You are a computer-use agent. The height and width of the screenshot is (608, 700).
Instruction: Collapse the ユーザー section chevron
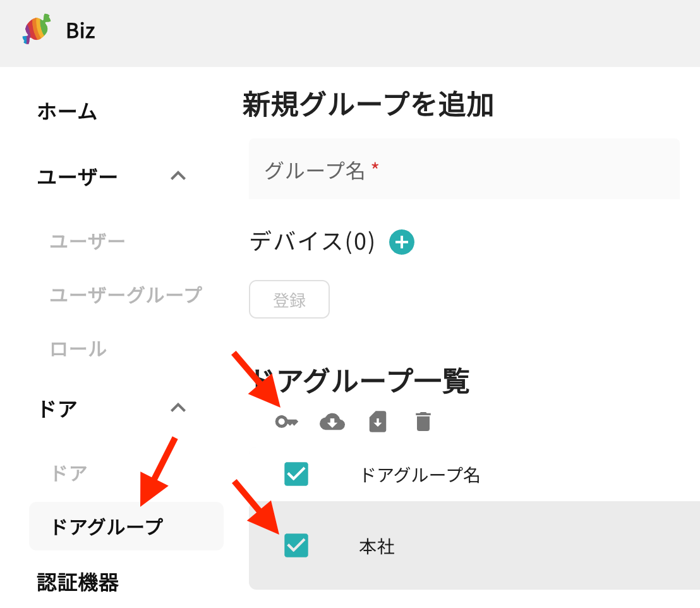coord(178,176)
